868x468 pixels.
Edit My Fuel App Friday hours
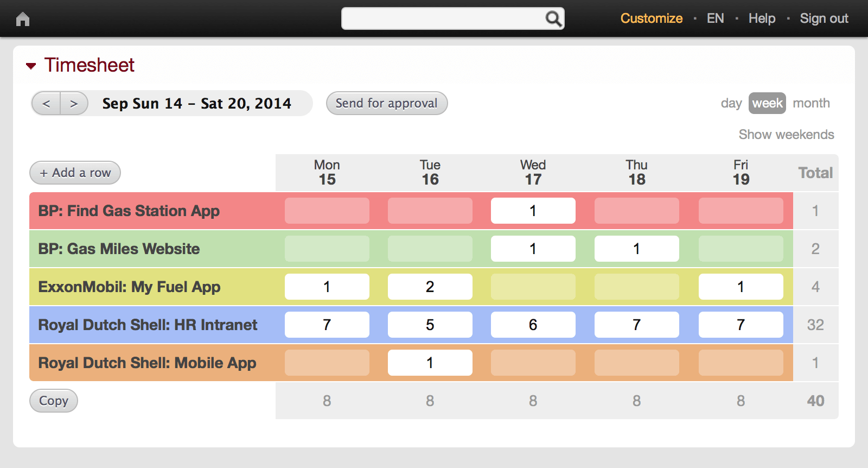[741, 287]
